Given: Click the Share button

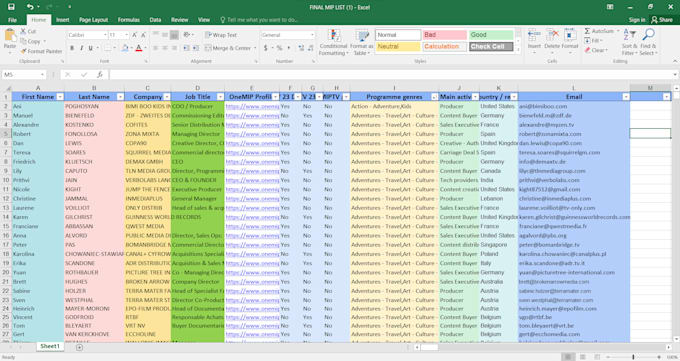Looking at the screenshot, I should pyautogui.click(x=662, y=20).
